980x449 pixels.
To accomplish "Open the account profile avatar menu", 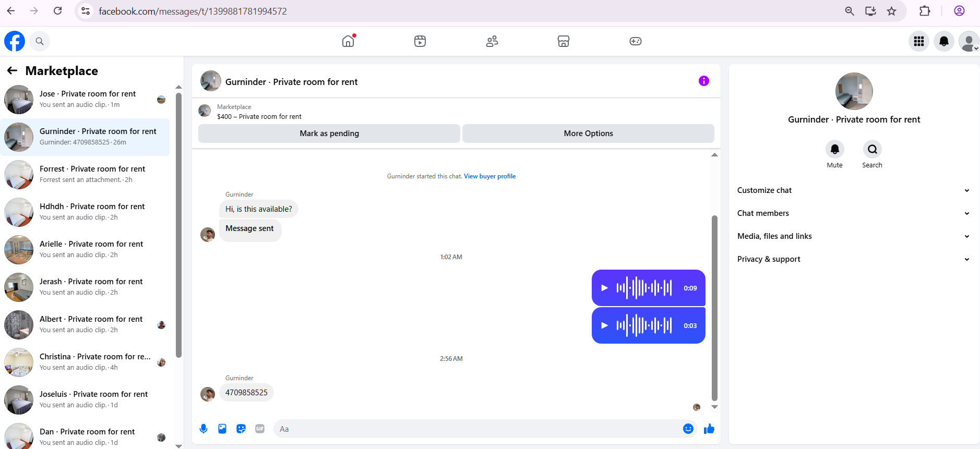I will coord(969,41).
